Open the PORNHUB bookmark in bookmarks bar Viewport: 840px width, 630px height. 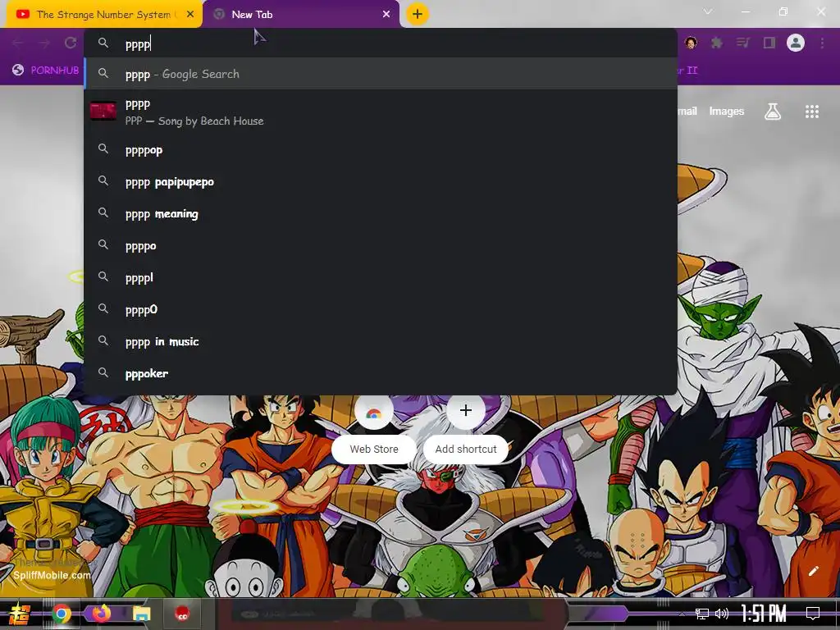[46, 71]
